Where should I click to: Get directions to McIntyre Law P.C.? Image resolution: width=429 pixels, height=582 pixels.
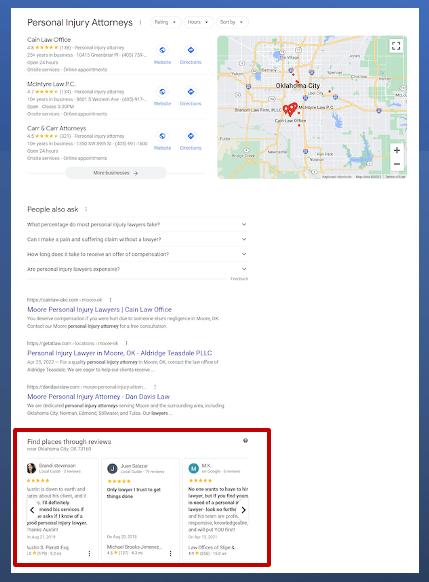click(190, 92)
